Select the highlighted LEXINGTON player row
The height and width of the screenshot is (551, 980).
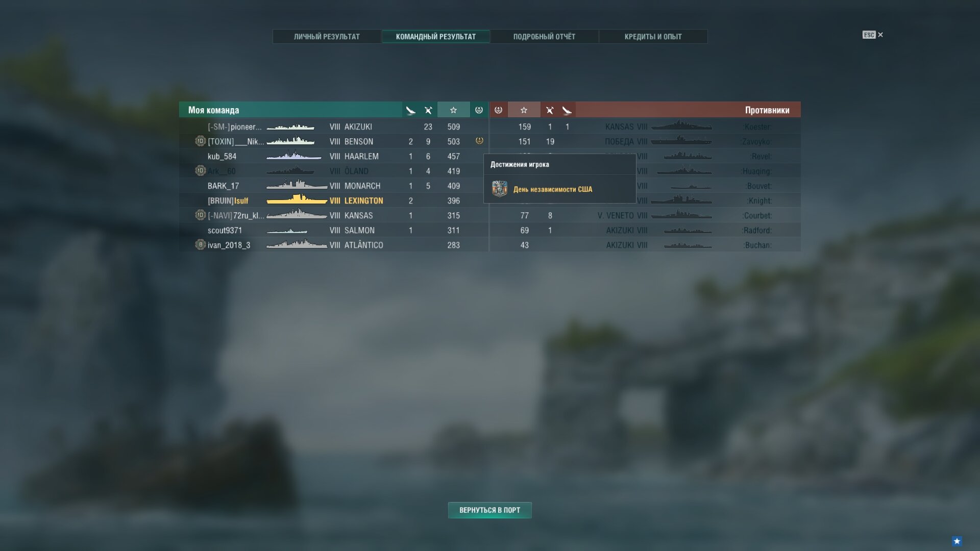point(334,201)
